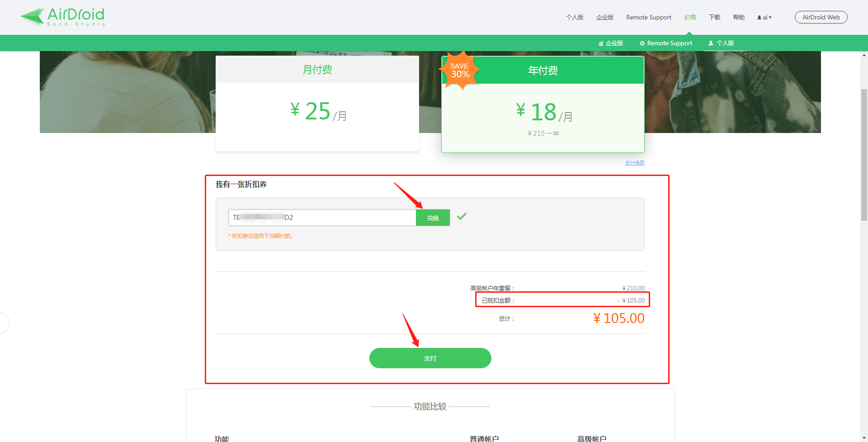The height and width of the screenshot is (442, 868).
Task: Click the SAVE 30% badge
Action: tap(460, 70)
